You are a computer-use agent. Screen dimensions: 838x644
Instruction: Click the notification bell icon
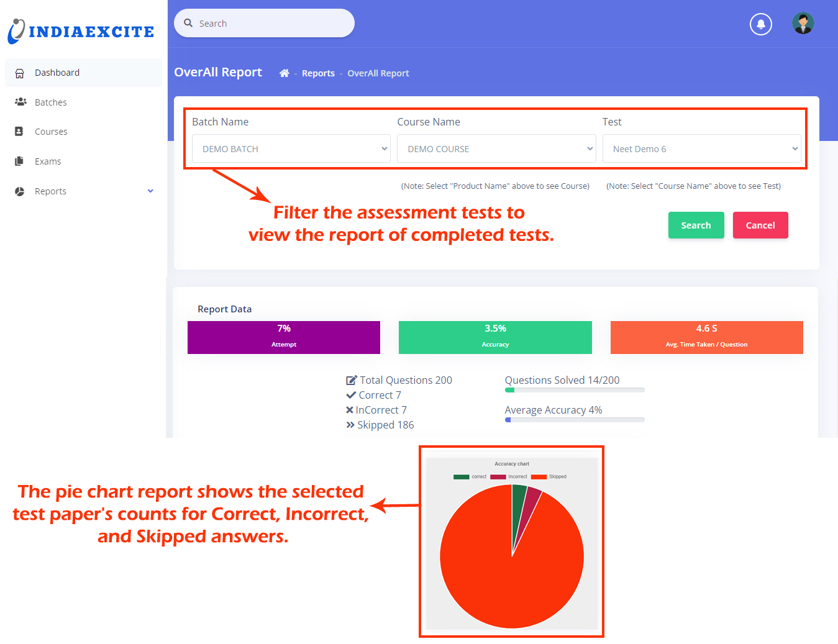pos(760,24)
